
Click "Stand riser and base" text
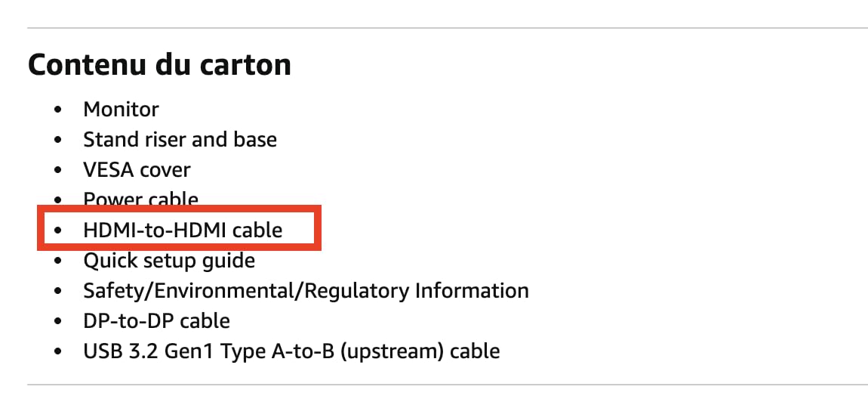tap(180, 140)
